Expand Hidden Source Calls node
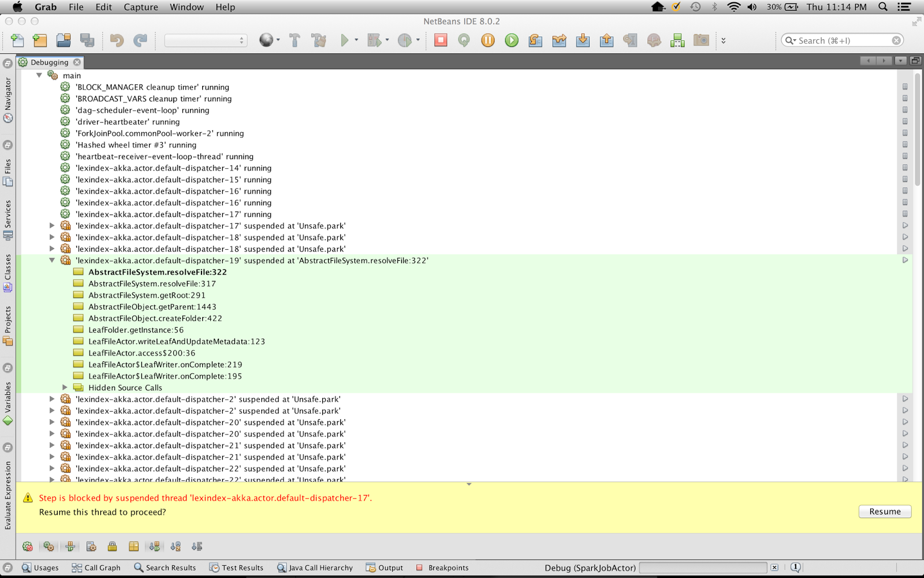Image resolution: width=924 pixels, height=578 pixels. pos(65,387)
